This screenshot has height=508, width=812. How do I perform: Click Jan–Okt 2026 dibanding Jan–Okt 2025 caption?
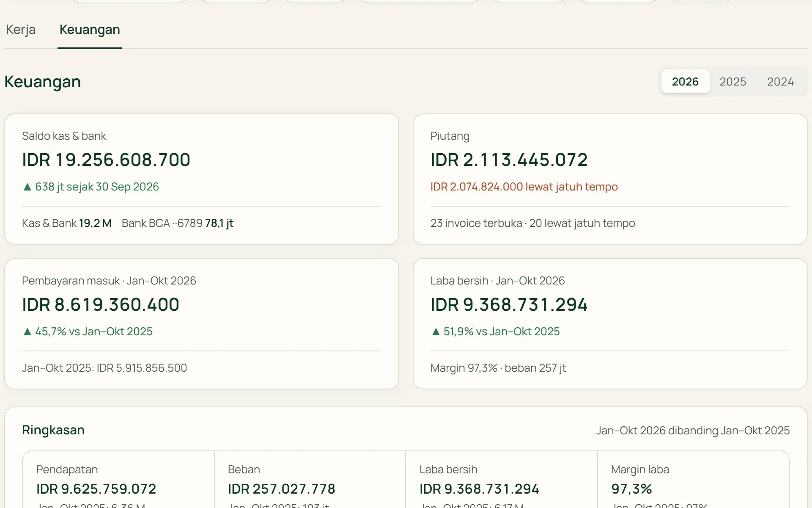point(693,431)
